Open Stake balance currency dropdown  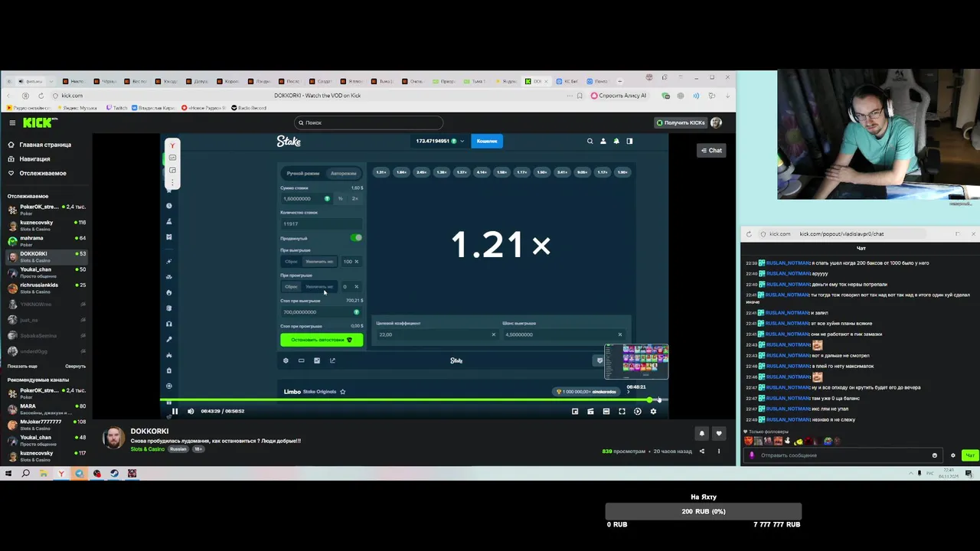(x=439, y=141)
